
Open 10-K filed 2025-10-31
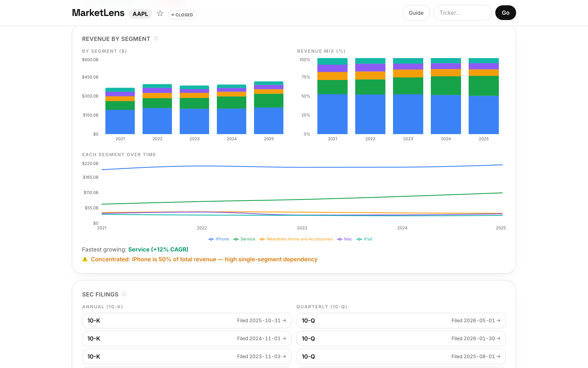click(x=187, y=321)
